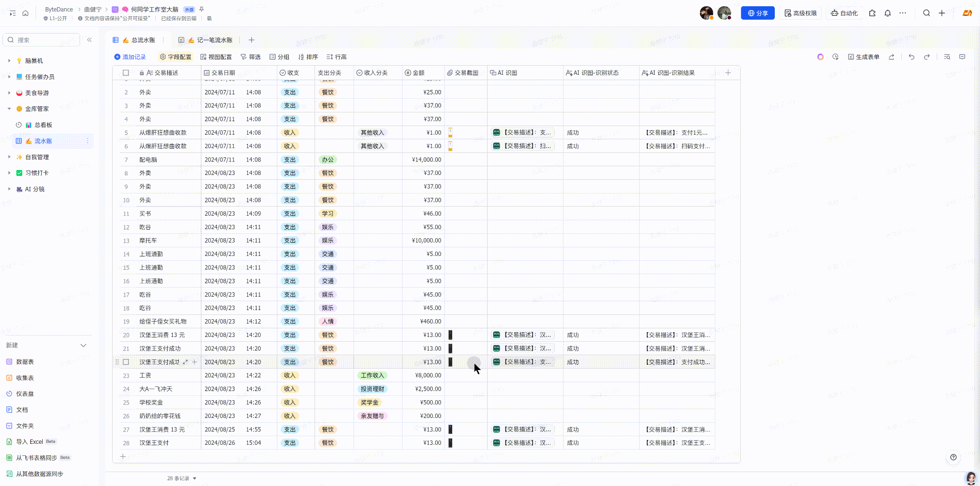Go to home icon
980x486 pixels.
25,13
